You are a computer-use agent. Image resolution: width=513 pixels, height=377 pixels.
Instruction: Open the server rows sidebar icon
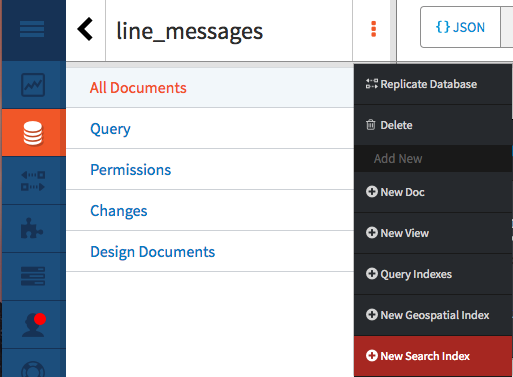pos(33,276)
